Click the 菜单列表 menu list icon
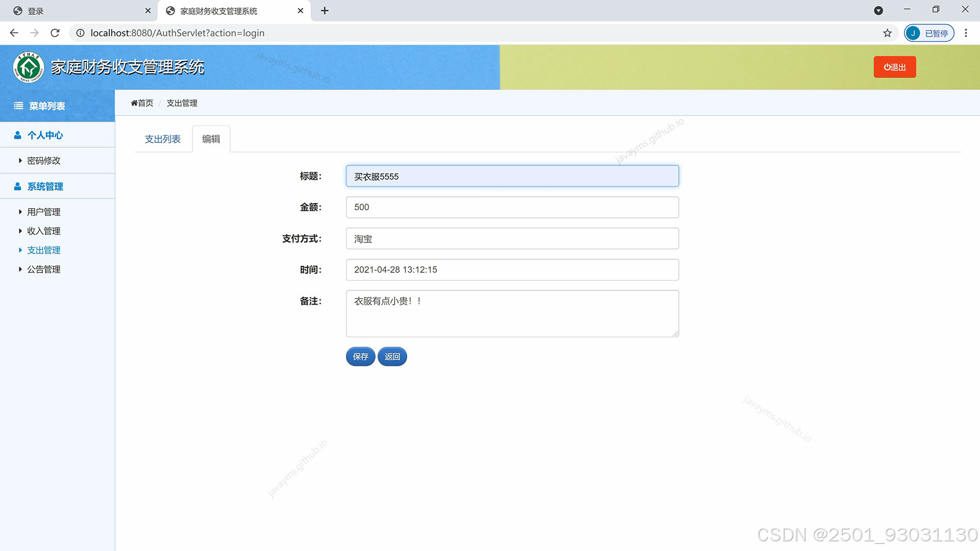Image resolution: width=980 pixels, height=551 pixels. [x=18, y=106]
